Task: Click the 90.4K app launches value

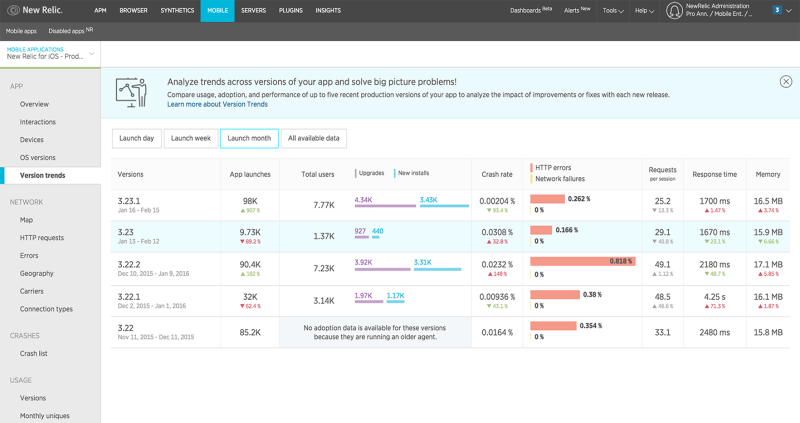Action: click(x=250, y=264)
